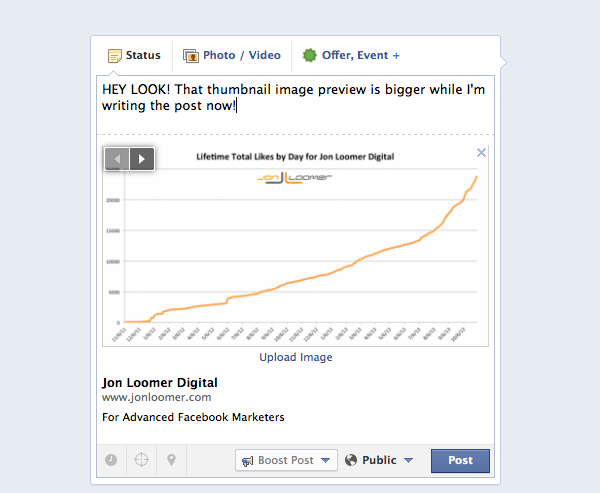Edit the For Advanced Facebook Marketers description
This screenshot has height=493, width=600.
pyautogui.click(x=193, y=417)
